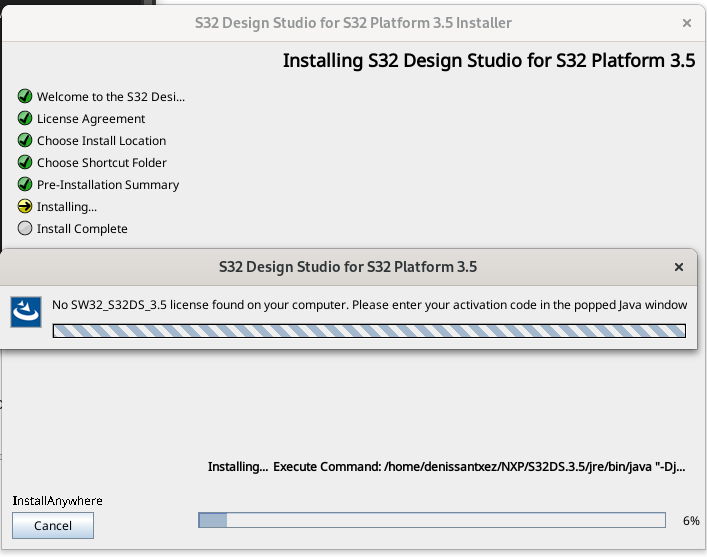This screenshot has height=557, width=707.
Task: Click the Choose Install Location checkmark icon
Action: click(25, 141)
